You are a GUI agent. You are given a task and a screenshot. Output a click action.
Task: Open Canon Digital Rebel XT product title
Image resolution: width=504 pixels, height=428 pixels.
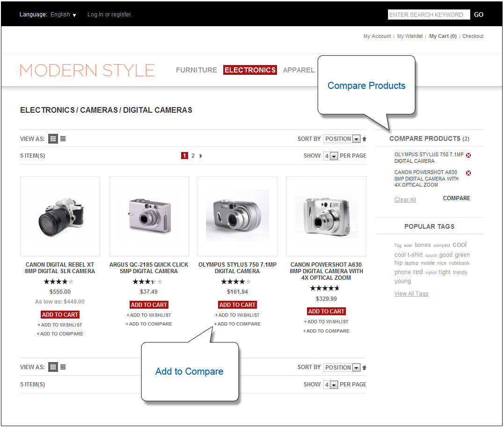click(60, 268)
